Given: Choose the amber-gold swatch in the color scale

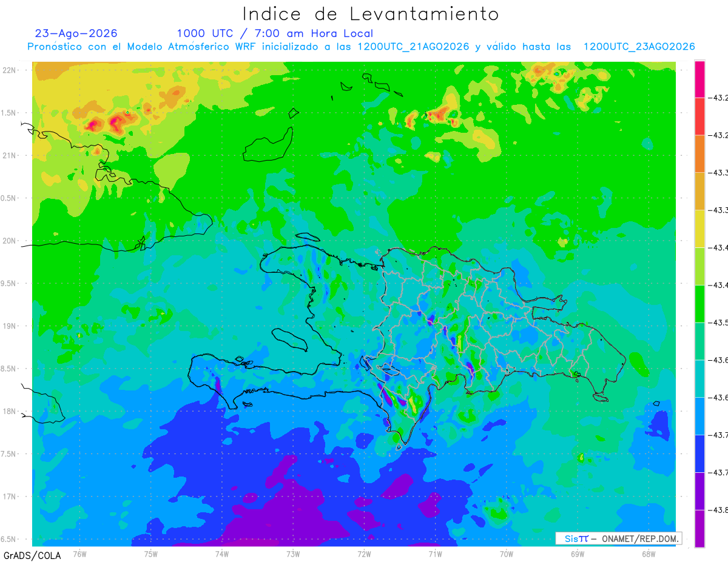Looking at the screenshot, I should [699, 191].
